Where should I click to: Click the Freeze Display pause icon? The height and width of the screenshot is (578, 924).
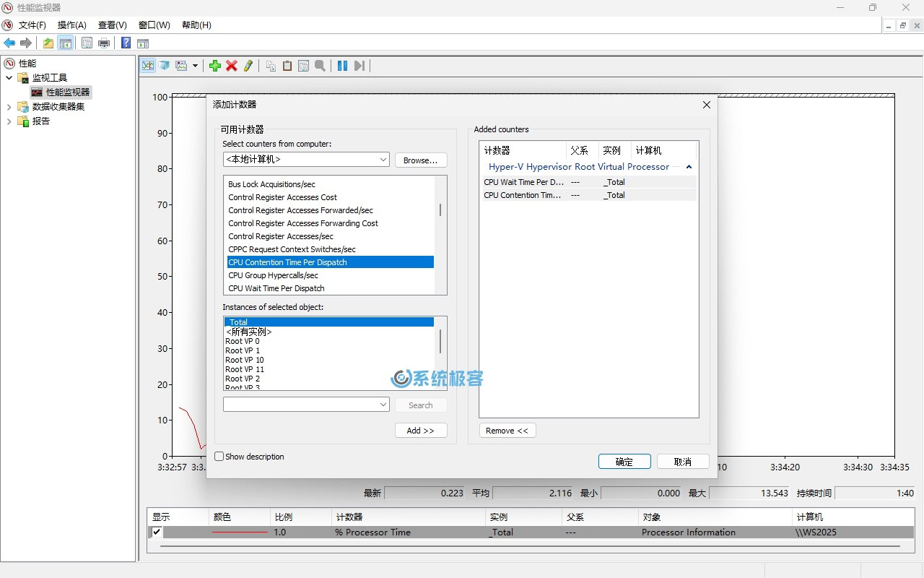pyautogui.click(x=342, y=66)
